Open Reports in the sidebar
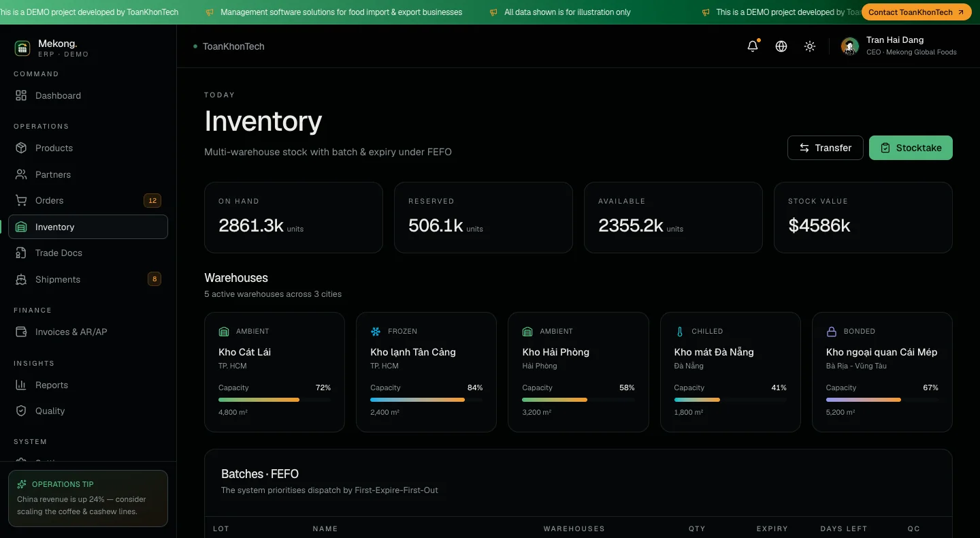 pyautogui.click(x=88, y=385)
